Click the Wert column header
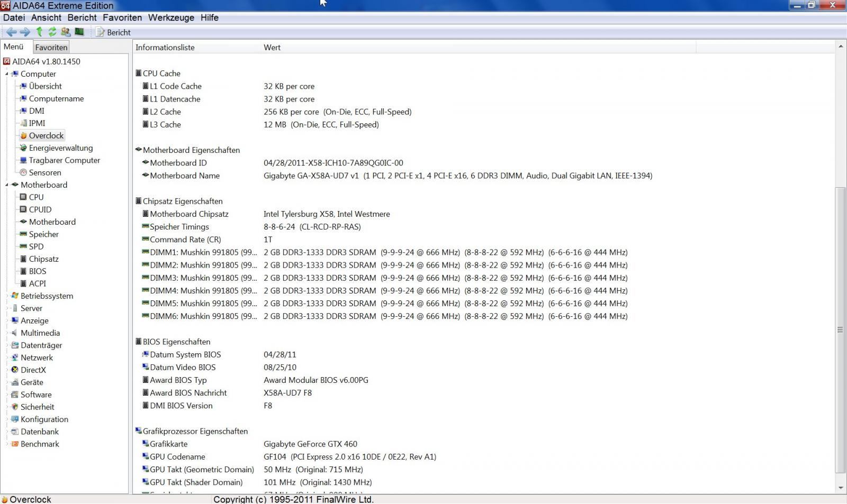Screen dimensions: 847x504 [478, 48]
